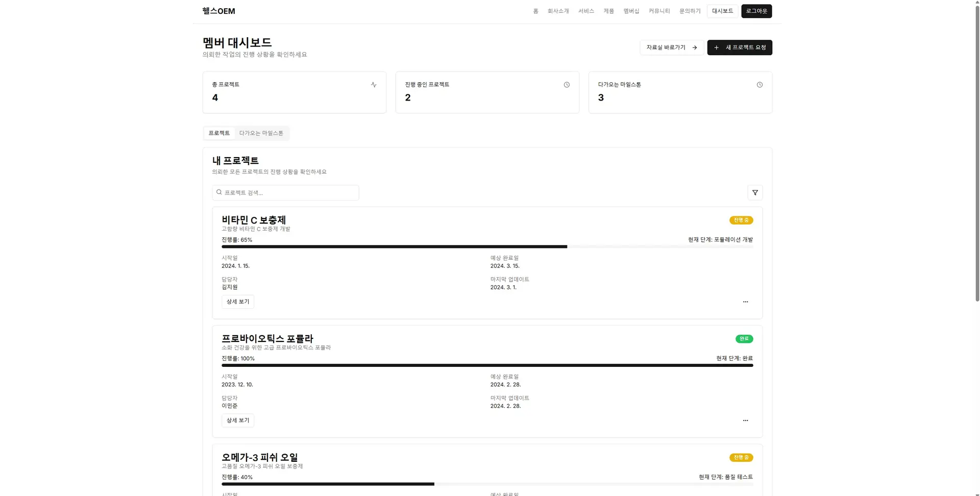Image resolution: width=980 pixels, height=496 pixels.
Task: Click 비타민 C 보충제 progress bar
Action: coord(487,246)
